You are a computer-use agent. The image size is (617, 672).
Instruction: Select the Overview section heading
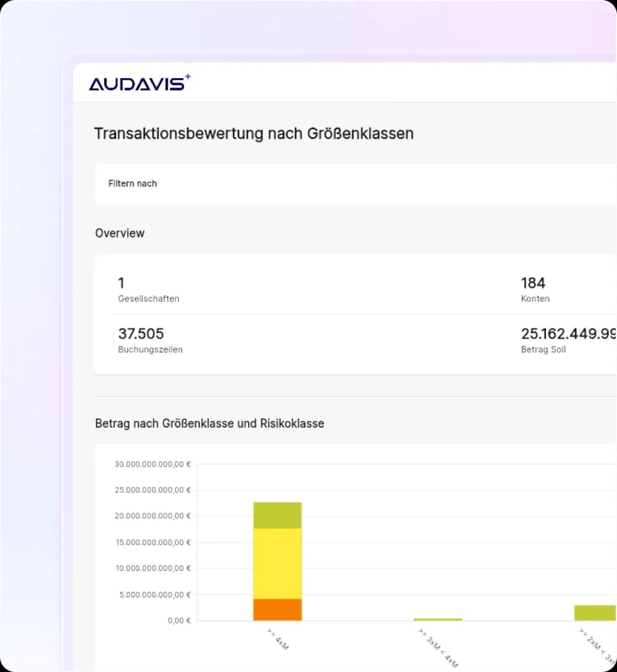120,233
